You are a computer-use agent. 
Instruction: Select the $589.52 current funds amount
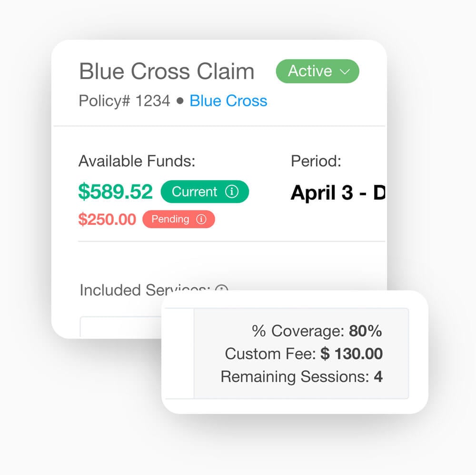tap(115, 192)
